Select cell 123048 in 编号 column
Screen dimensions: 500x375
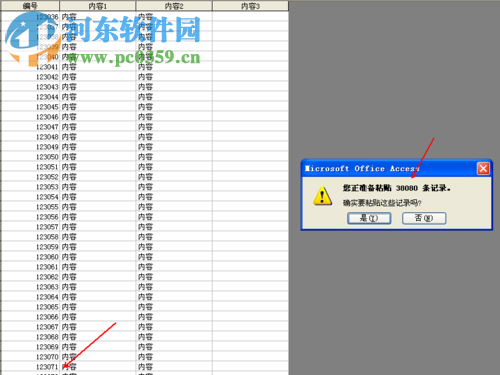point(31,137)
